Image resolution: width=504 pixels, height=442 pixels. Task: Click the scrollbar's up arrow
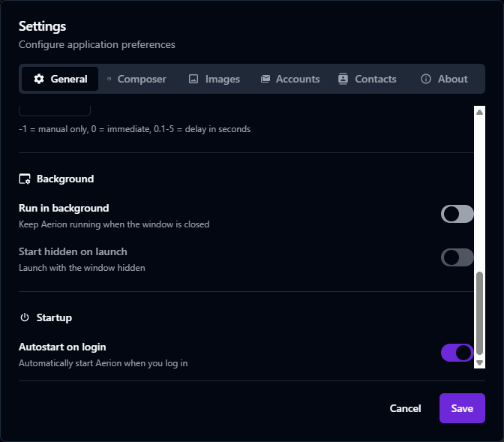point(480,112)
